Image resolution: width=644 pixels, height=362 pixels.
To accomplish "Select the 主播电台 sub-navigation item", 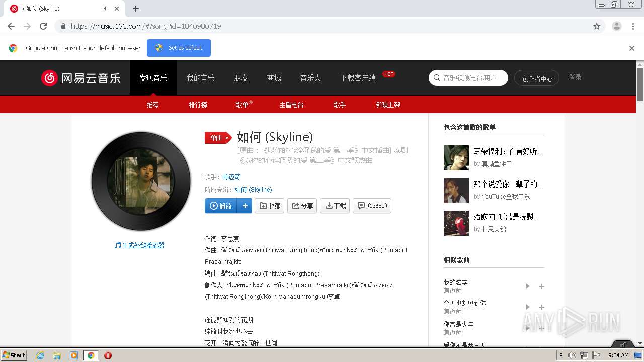I will click(x=292, y=105).
